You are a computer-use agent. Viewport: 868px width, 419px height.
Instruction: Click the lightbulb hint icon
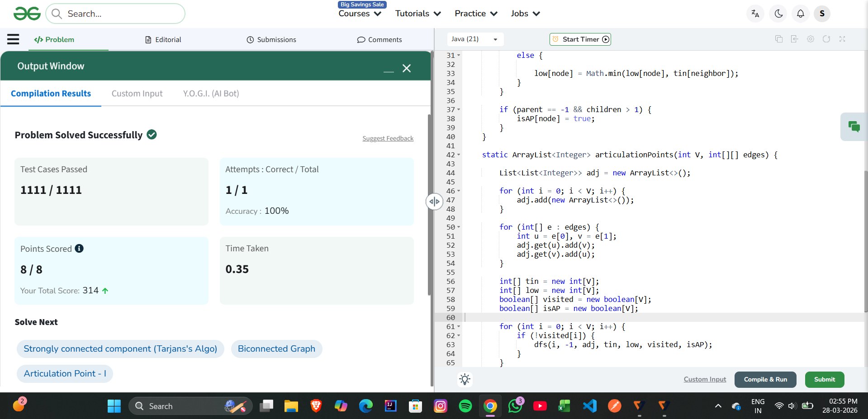click(x=465, y=379)
